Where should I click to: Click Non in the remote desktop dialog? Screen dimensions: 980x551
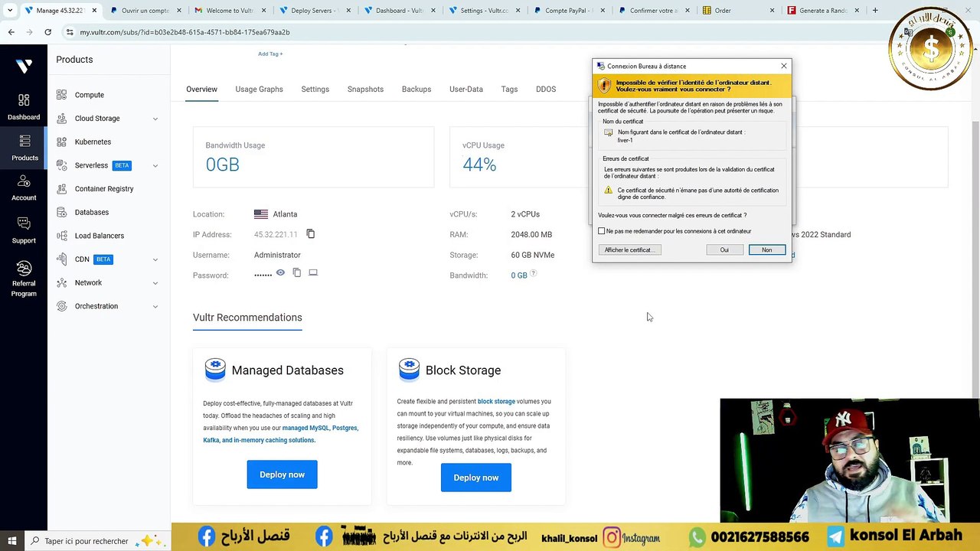coord(766,250)
